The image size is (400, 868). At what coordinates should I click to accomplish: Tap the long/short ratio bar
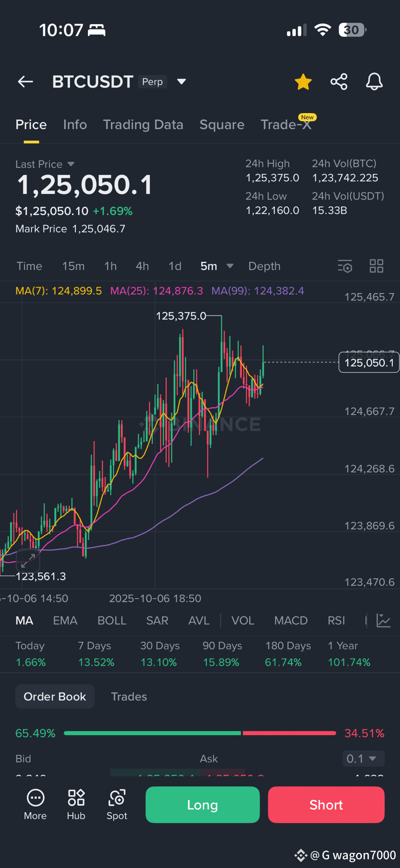(200, 733)
